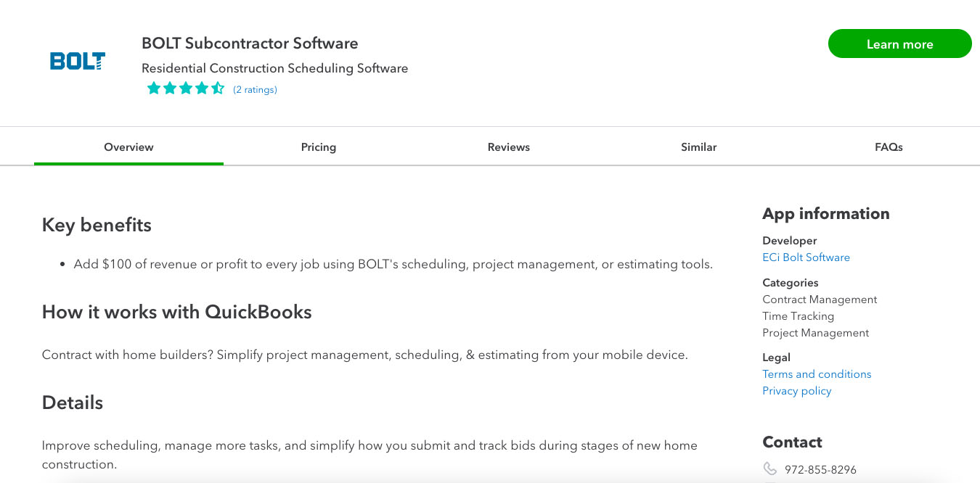The width and height of the screenshot is (980, 483).
Task: Click the phone icon under Contact
Action: pos(769,469)
